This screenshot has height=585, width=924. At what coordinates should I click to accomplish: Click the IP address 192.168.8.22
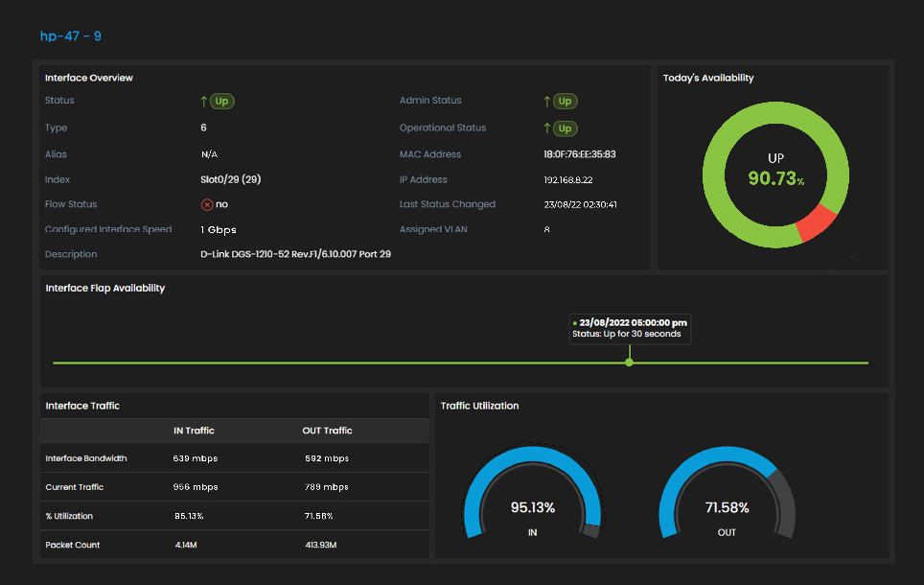[568, 180]
